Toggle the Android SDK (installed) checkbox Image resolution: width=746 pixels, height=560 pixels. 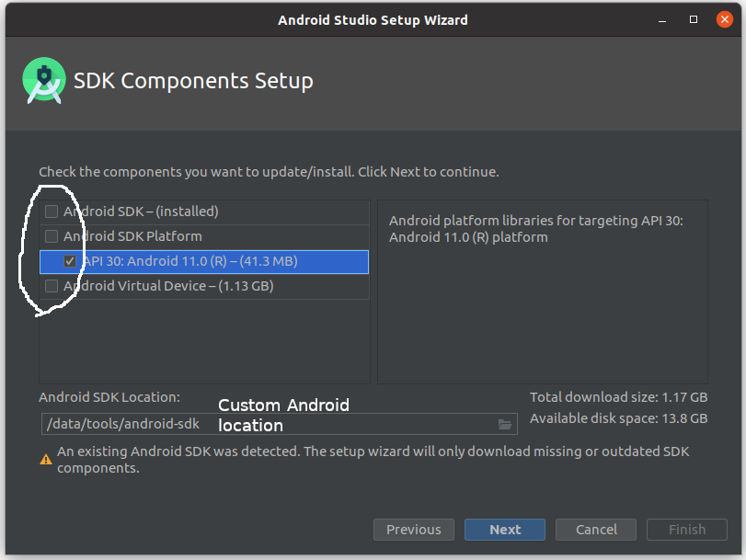52,211
